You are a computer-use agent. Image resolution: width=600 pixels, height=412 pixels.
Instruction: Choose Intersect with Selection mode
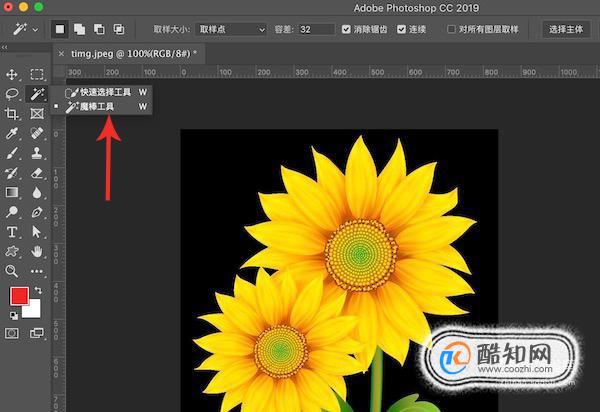click(119, 29)
